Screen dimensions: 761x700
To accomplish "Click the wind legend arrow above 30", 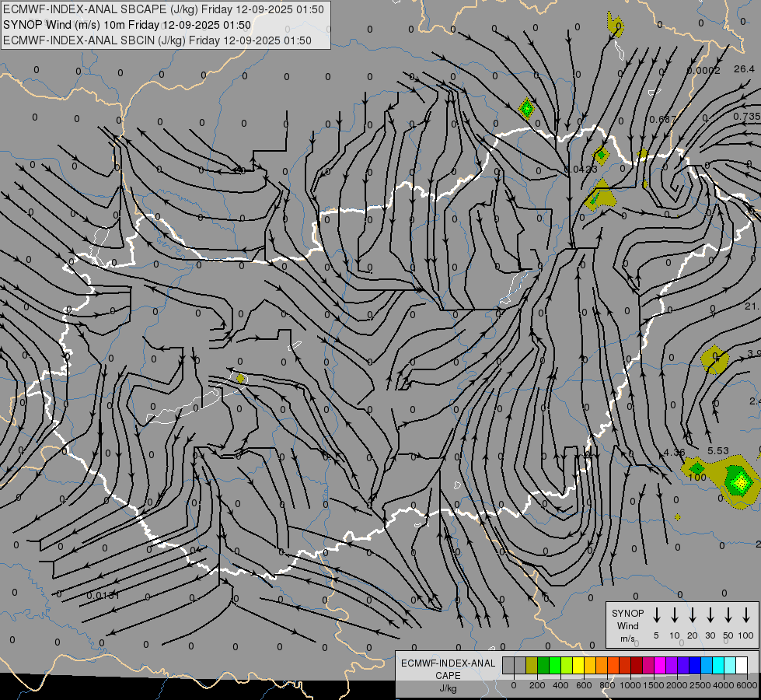I will pyautogui.click(x=710, y=615).
